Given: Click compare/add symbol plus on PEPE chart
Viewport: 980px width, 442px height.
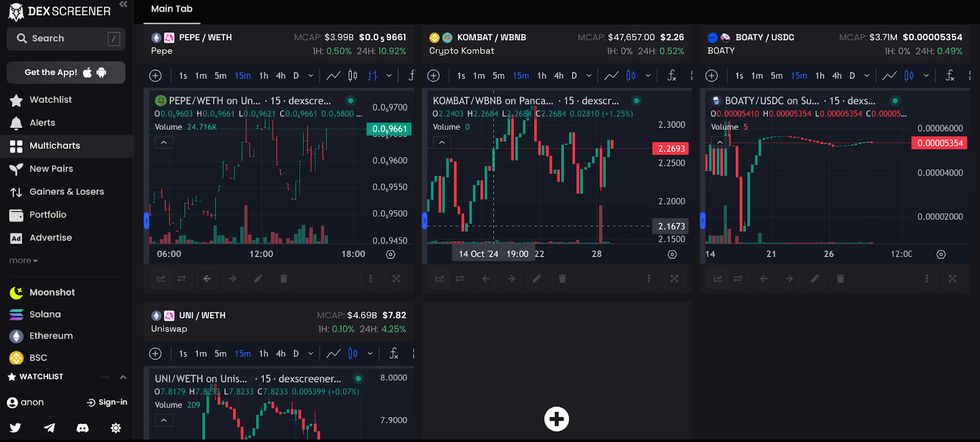Looking at the screenshot, I should tap(156, 76).
